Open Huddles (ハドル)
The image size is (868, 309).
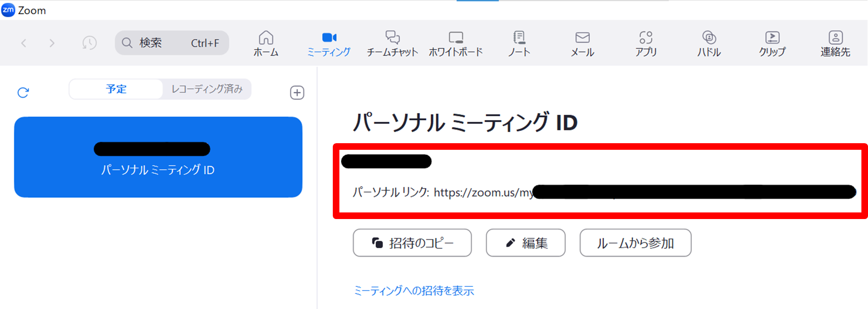click(x=709, y=44)
